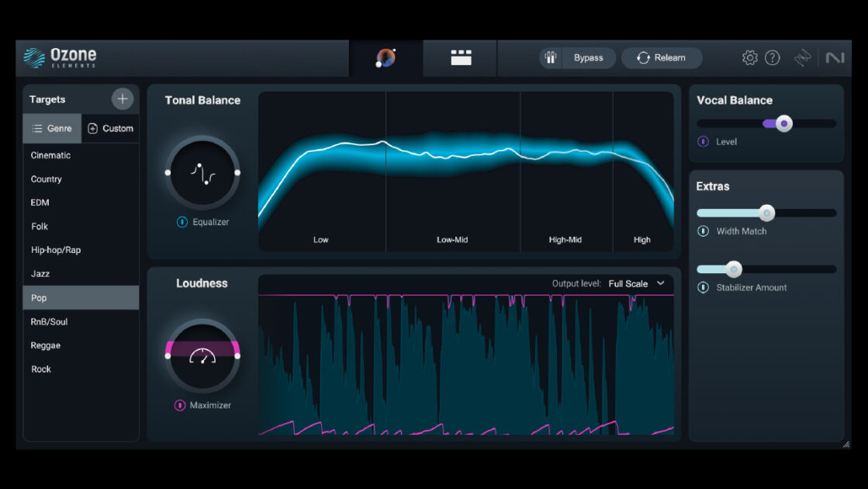The width and height of the screenshot is (868, 489).
Task: Select the Rock genre target
Action: coord(81,369)
